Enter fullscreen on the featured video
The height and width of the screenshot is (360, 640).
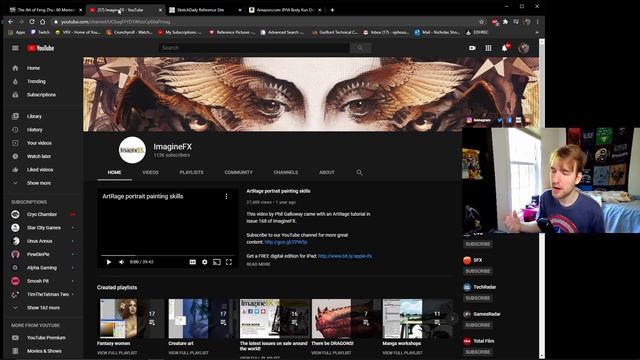[x=229, y=262]
